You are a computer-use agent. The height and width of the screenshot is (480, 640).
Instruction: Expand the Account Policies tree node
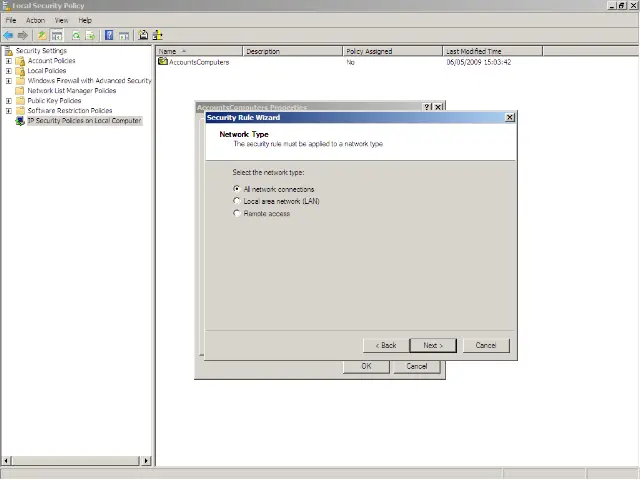(9, 61)
